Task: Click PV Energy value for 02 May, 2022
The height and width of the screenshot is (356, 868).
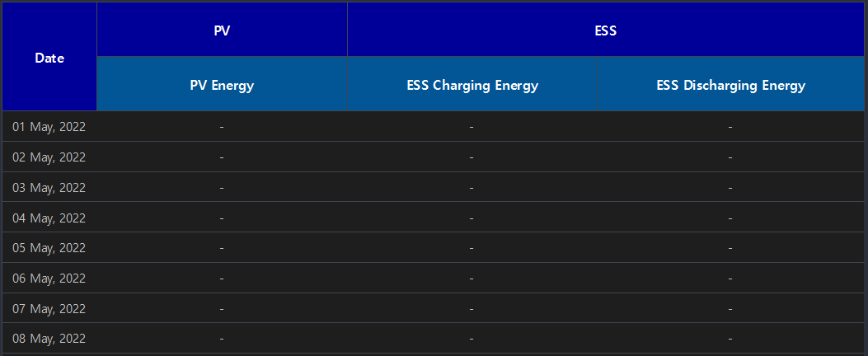Action: click(x=222, y=157)
